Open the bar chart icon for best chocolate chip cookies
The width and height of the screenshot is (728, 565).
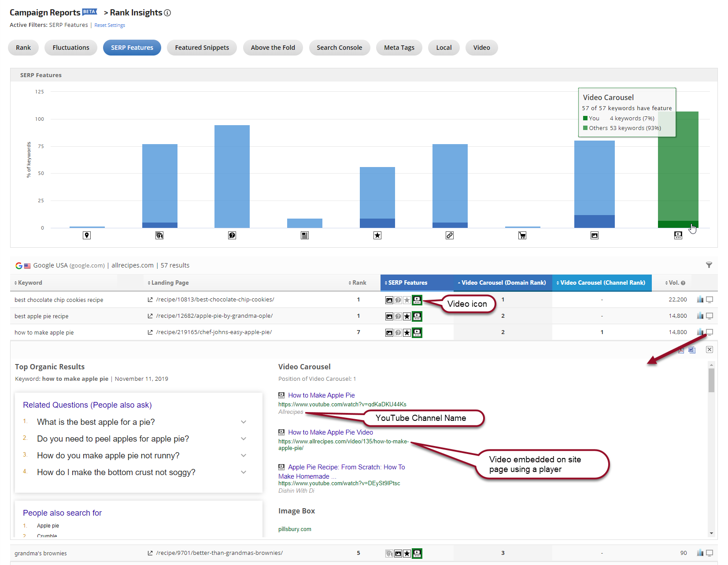point(700,300)
